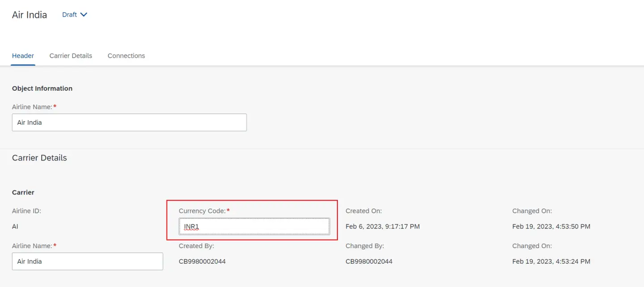Click the Created By label
The image size is (644, 287).
(196, 245)
